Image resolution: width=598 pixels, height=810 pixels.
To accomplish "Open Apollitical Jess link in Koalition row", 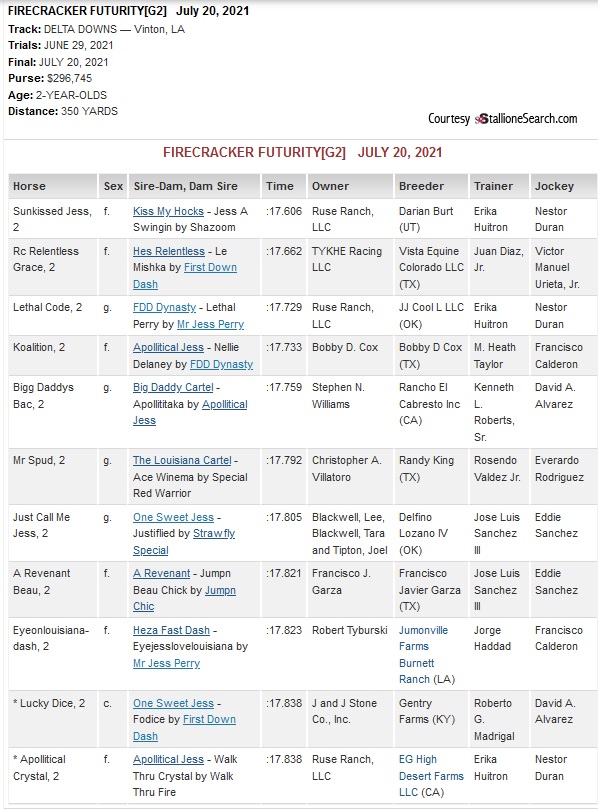I will pos(168,348).
